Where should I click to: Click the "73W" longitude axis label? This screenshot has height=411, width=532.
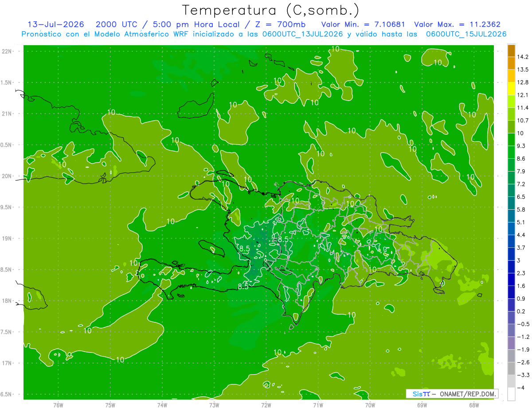[x=214, y=405]
